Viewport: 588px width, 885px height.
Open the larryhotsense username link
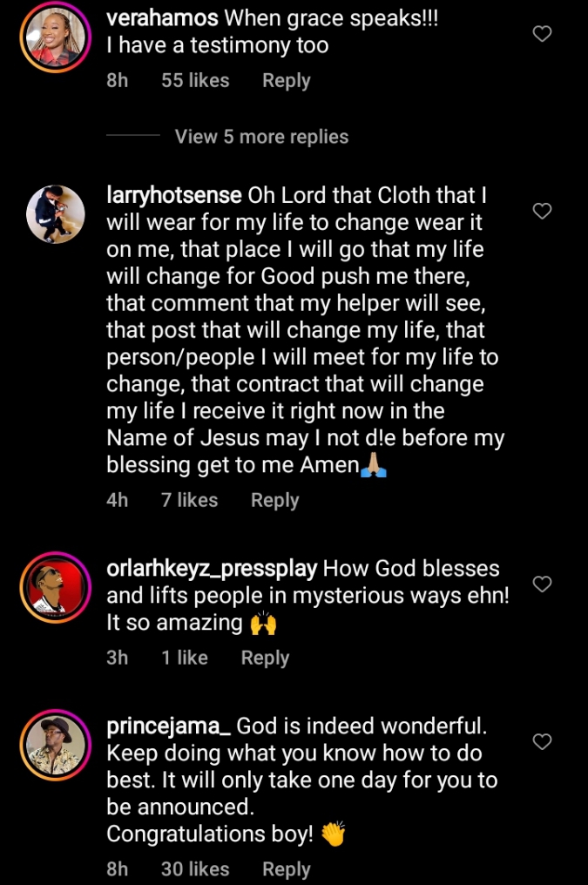[x=174, y=194]
